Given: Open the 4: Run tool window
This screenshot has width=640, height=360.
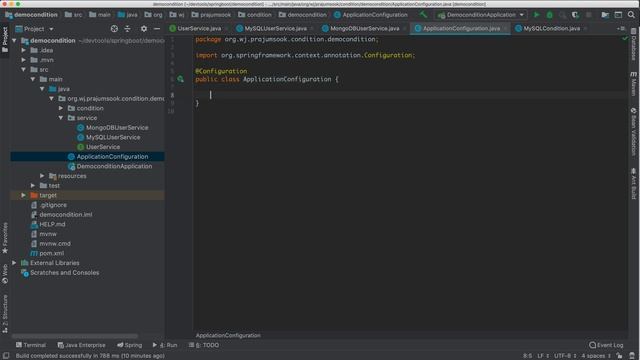Looking at the screenshot, I should 165,345.
